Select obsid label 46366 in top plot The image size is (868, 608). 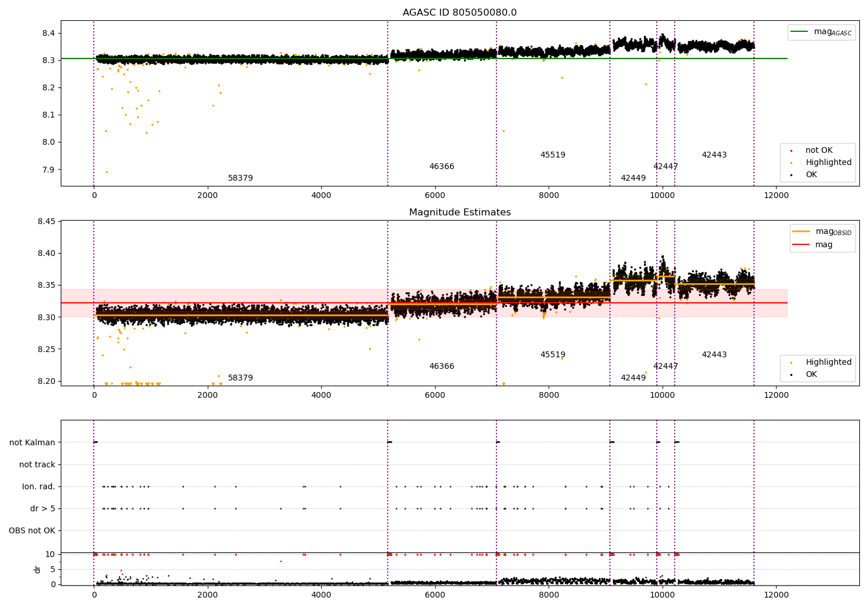tap(442, 167)
